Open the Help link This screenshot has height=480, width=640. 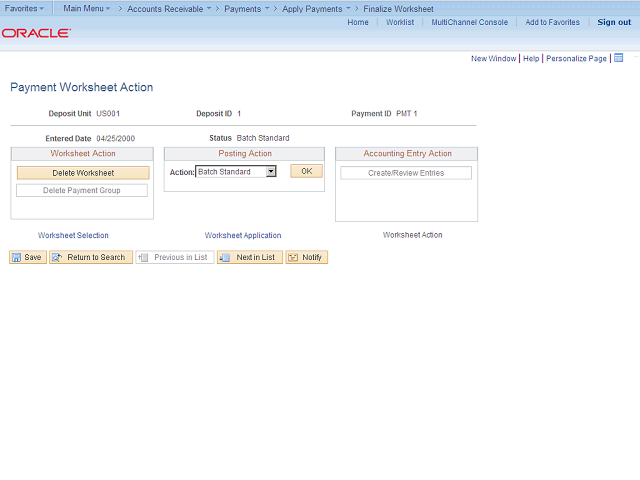click(x=531, y=58)
